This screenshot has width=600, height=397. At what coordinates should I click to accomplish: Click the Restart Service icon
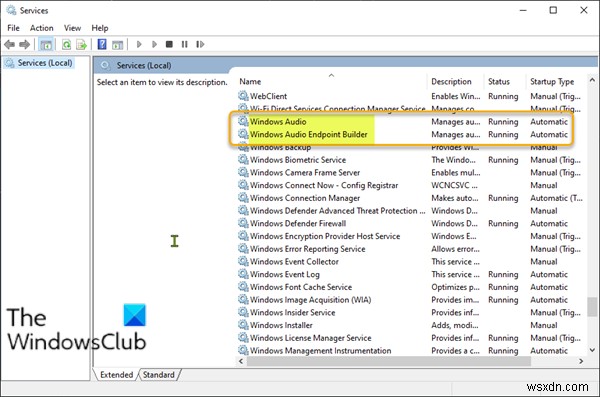click(200, 44)
